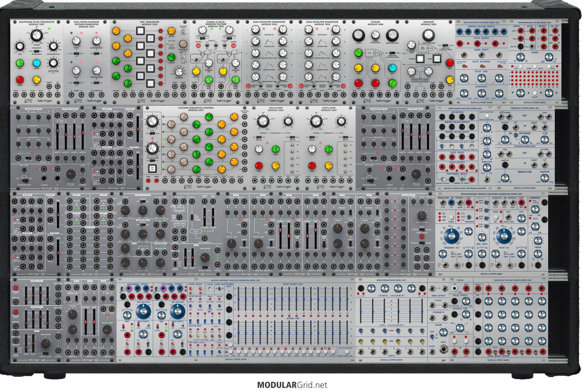Click the green F CV 1 knob
This screenshot has height=392, width=585.
click(20, 63)
